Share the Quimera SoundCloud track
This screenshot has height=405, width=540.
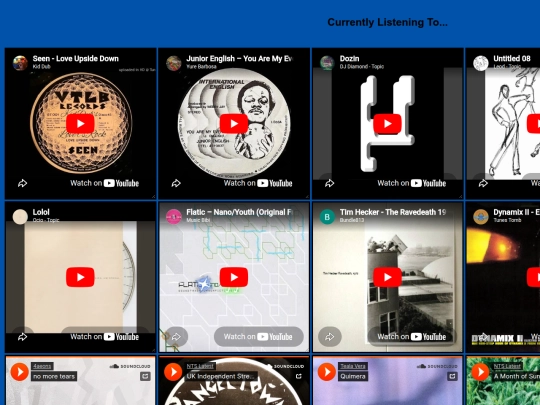[x=453, y=376]
